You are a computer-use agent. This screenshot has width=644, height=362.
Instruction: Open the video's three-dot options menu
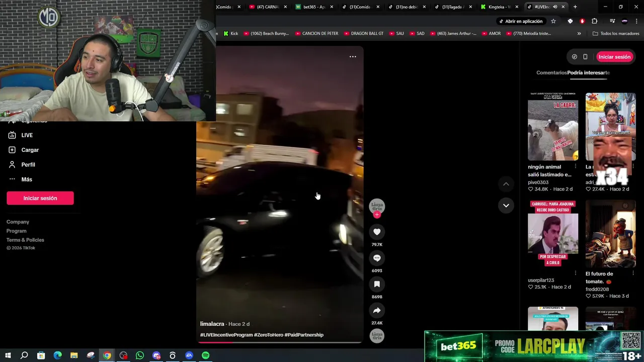coord(353,56)
